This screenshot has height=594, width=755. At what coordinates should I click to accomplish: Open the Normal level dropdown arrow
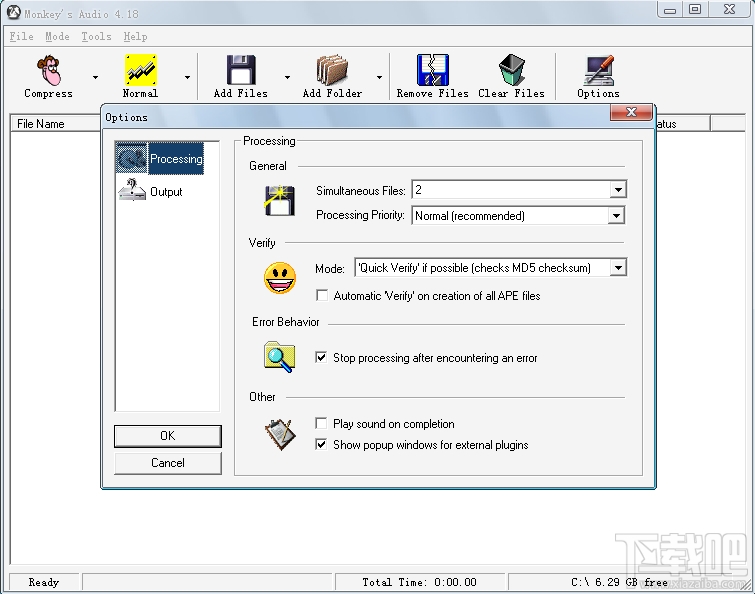(x=187, y=77)
